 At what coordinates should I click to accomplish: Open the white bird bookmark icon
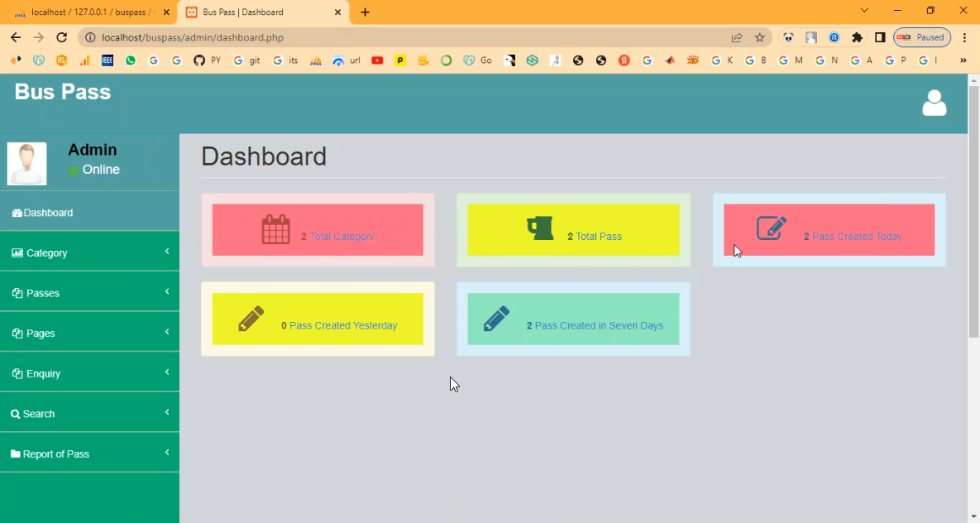pyautogui.click(x=509, y=60)
